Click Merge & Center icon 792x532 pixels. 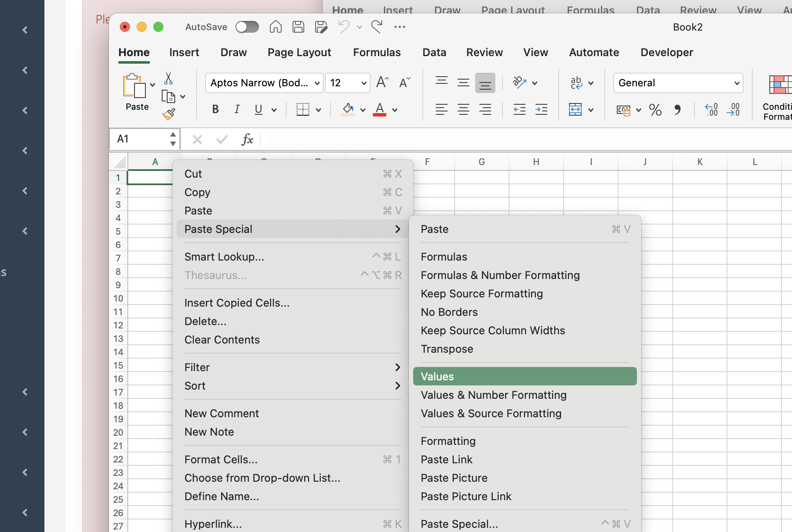575,109
